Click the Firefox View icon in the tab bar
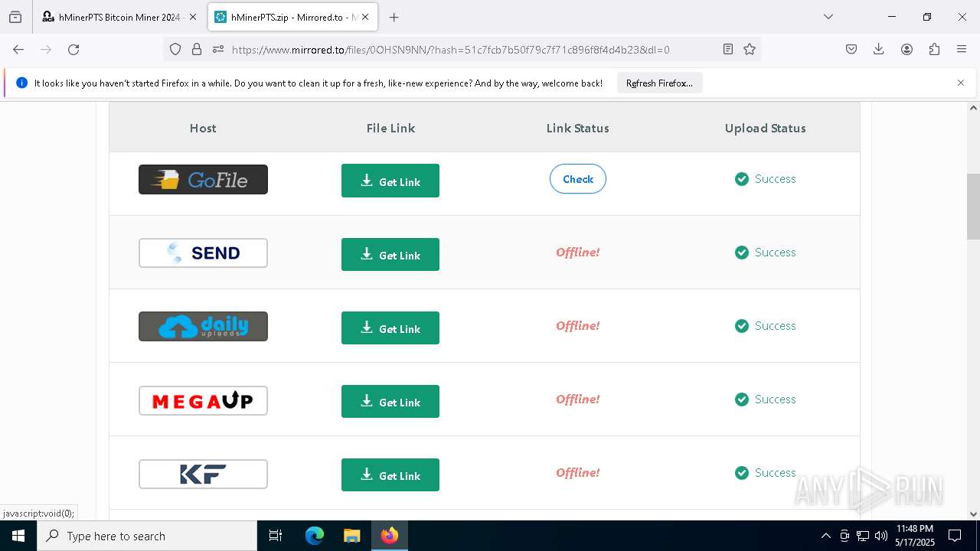Image resolution: width=980 pixels, height=551 pixels. 15,17
